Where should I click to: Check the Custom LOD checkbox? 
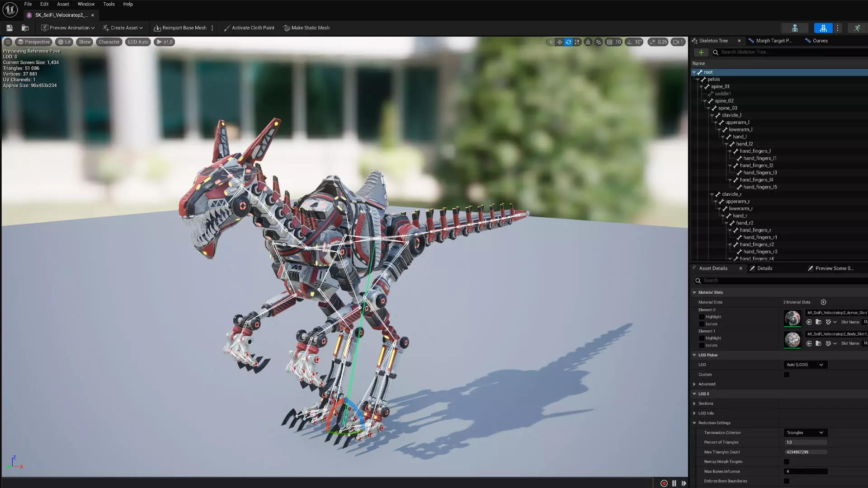click(x=787, y=375)
